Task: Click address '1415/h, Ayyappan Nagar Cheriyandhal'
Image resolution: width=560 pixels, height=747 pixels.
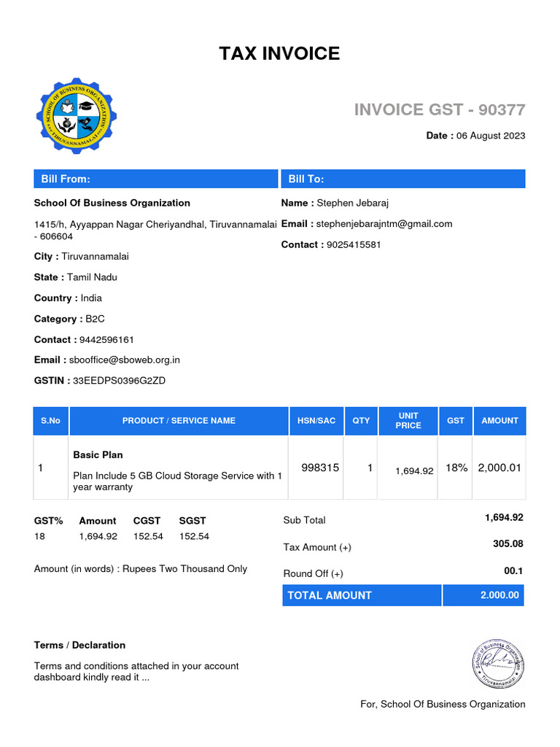Action: point(119,225)
